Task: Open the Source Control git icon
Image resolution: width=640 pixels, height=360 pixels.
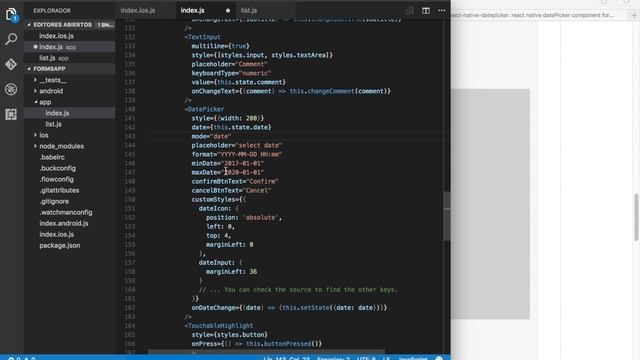Action: [11, 64]
